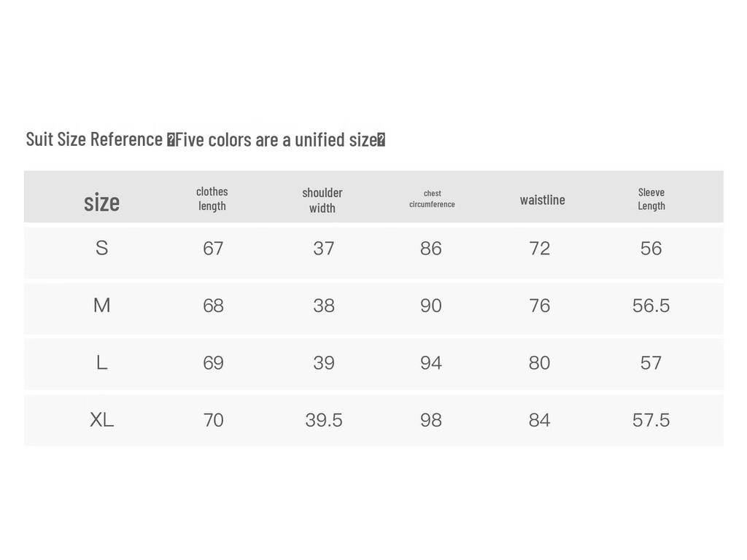Click shoulder width value 39.5
Viewport: 747px width, 560px height.
(323, 420)
